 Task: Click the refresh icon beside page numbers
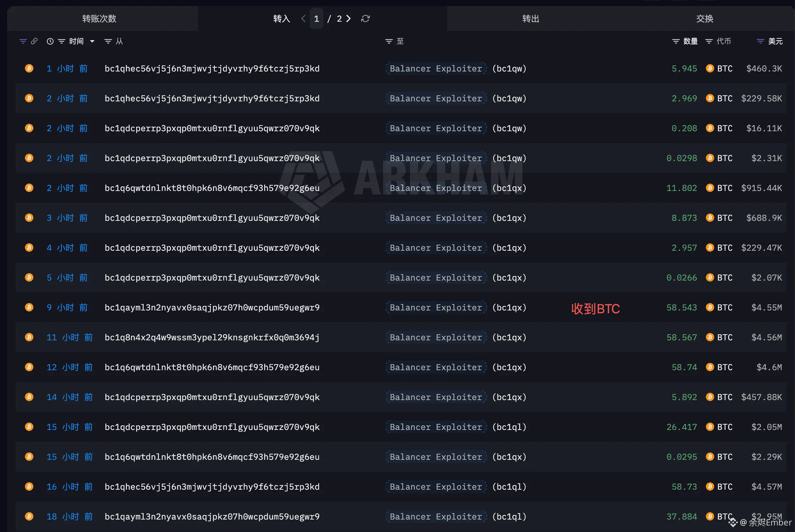pos(365,18)
